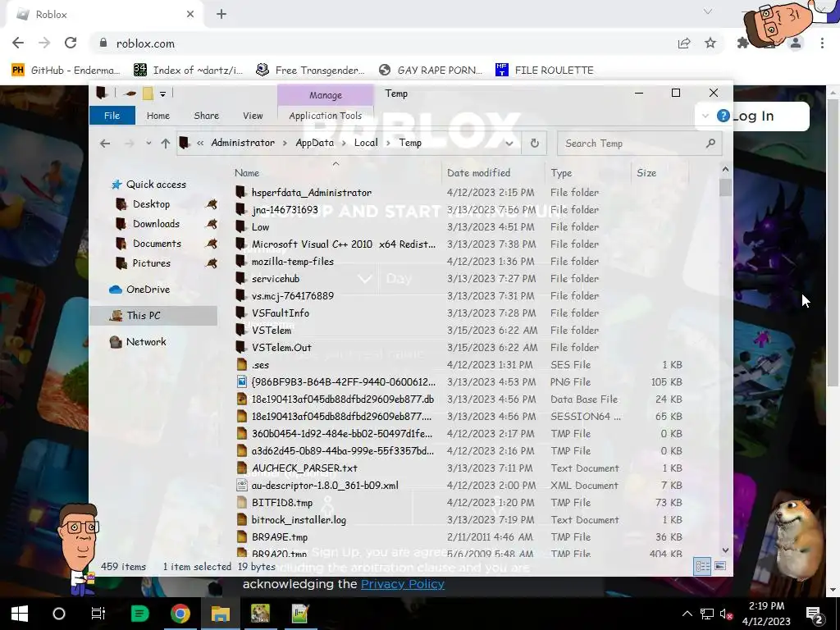Select the bitrock_installer.log file
The height and width of the screenshot is (630, 840).
[x=299, y=519]
